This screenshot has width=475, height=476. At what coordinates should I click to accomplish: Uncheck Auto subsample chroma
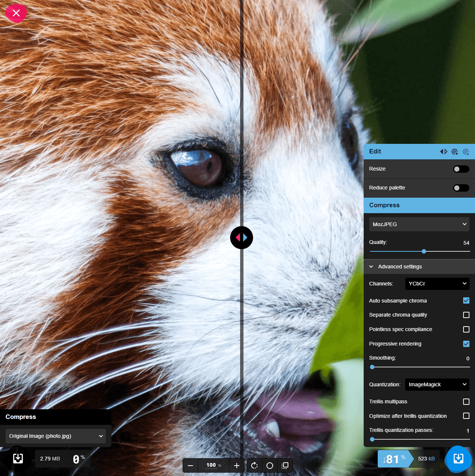point(466,301)
